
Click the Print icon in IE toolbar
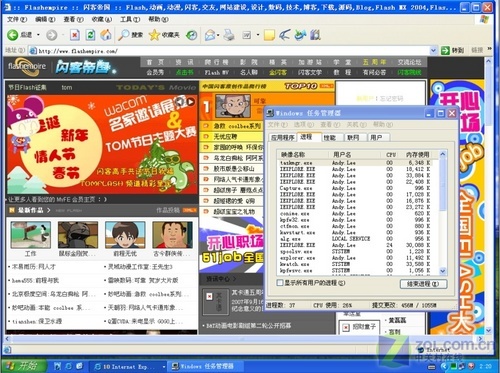(x=229, y=35)
